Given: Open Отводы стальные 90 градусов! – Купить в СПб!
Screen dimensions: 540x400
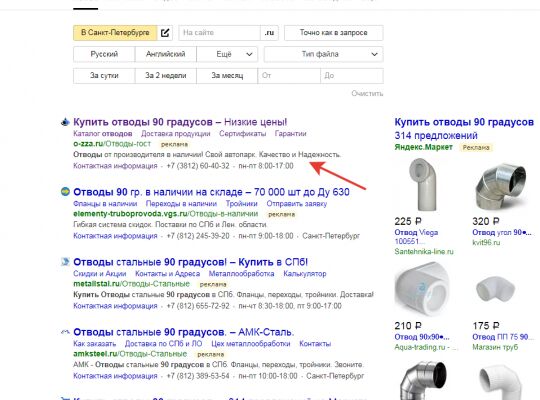Looking at the screenshot, I should tap(190, 262).
